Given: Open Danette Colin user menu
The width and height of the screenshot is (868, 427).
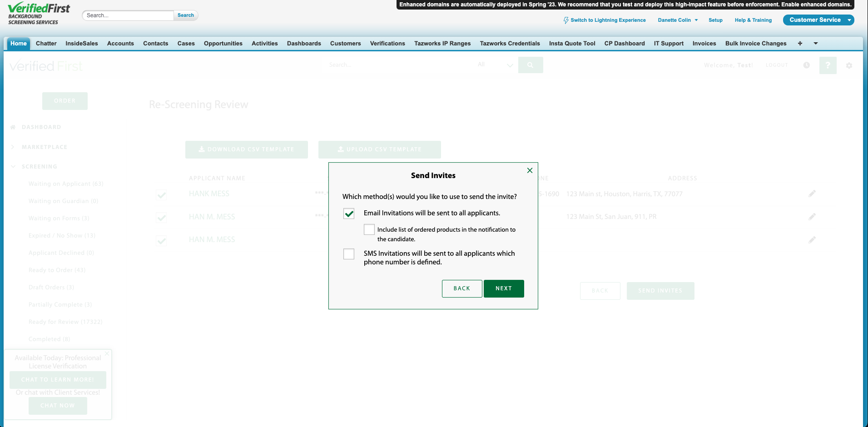Looking at the screenshot, I should pyautogui.click(x=678, y=20).
